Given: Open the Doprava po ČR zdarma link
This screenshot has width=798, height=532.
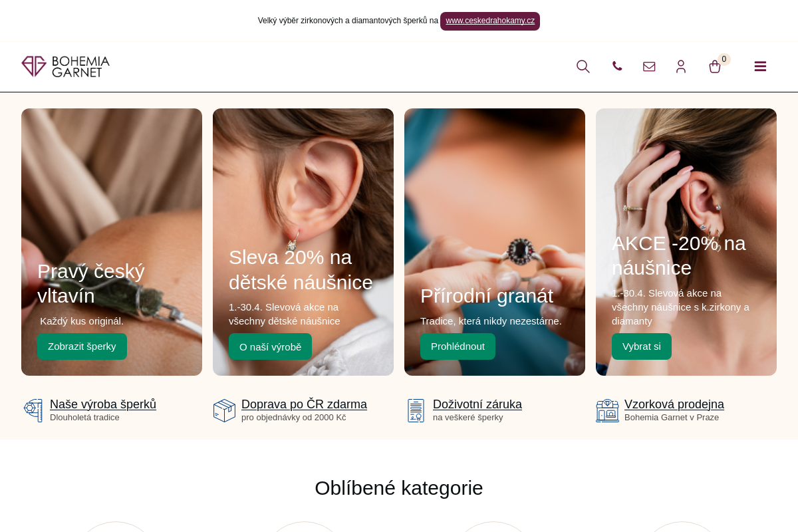Looking at the screenshot, I should (x=304, y=404).
